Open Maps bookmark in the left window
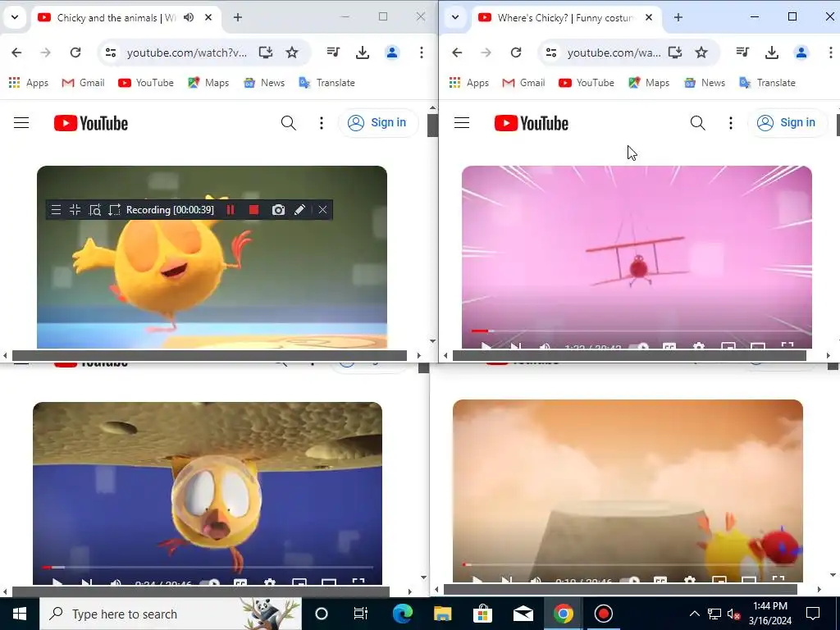The width and height of the screenshot is (840, 630). (208, 83)
